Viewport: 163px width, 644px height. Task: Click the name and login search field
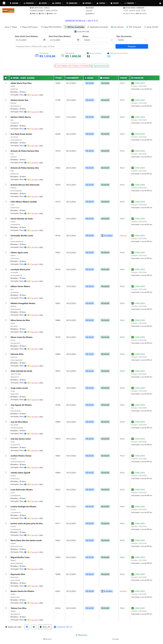point(65,47)
